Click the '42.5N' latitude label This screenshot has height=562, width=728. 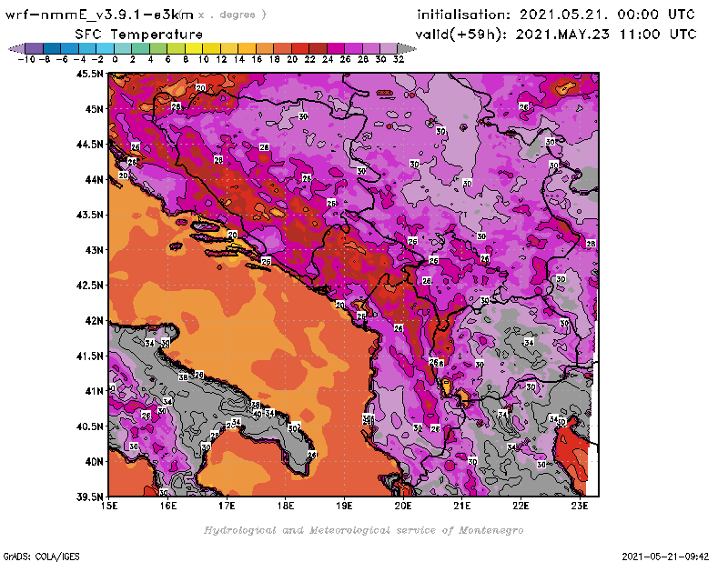point(89,286)
